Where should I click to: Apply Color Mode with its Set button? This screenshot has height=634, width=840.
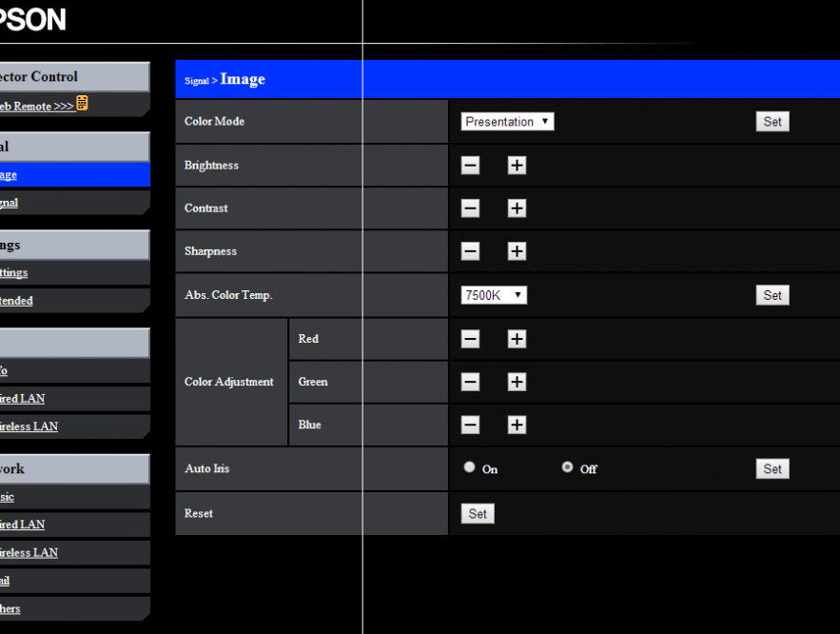click(772, 121)
